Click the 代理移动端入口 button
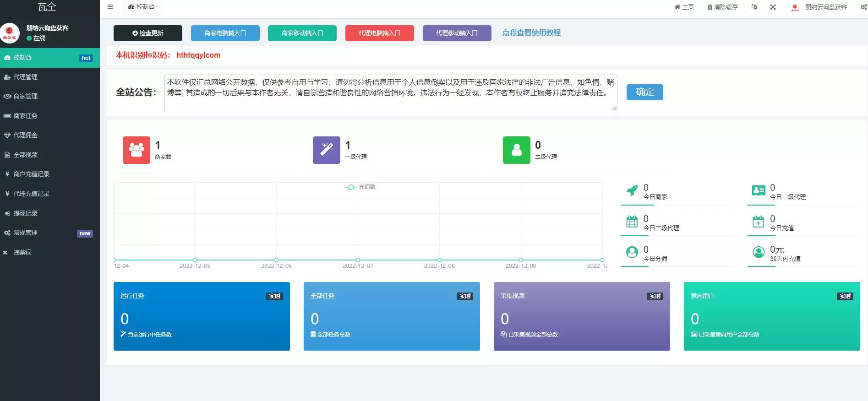 point(457,33)
